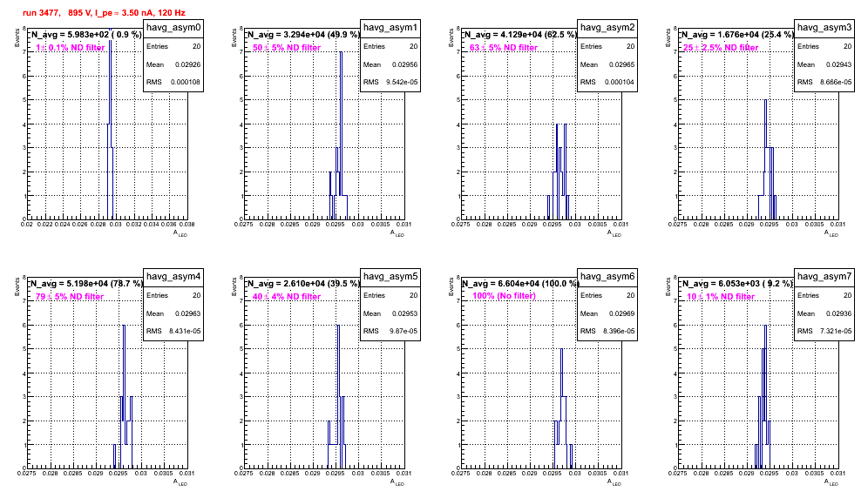Click Entries 20 in havg_asym0 stats
This screenshot has width=868, height=498.
pyautogui.click(x=173, y=46)
